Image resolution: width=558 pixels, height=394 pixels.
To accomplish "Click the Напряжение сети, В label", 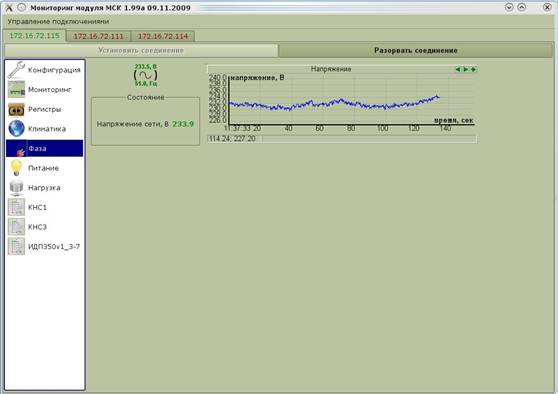I will point(133,124).
